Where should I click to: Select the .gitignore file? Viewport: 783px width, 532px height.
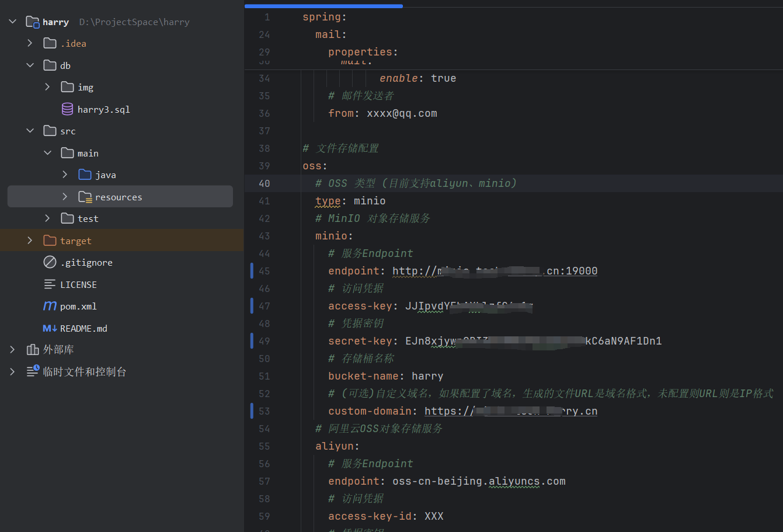(86, 262)
